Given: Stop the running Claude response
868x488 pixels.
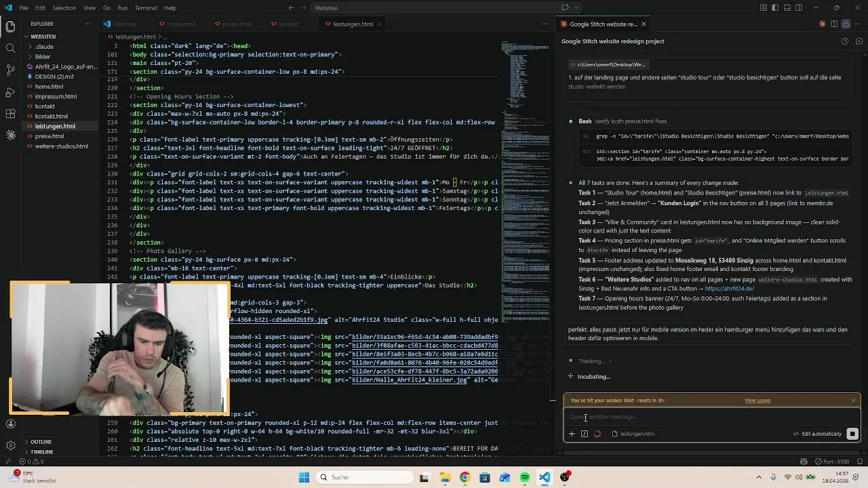Looking at the screenshot, I should click(x=852, y=434).
